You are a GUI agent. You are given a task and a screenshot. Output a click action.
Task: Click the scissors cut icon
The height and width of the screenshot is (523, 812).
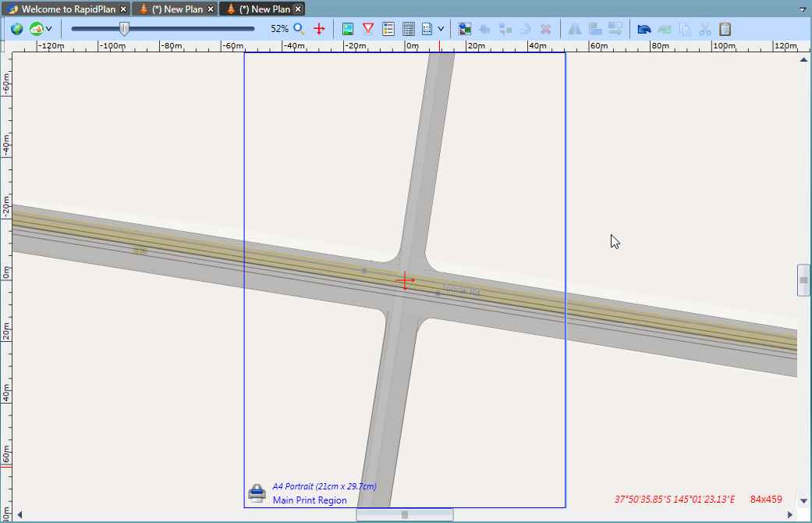[705, 29]
